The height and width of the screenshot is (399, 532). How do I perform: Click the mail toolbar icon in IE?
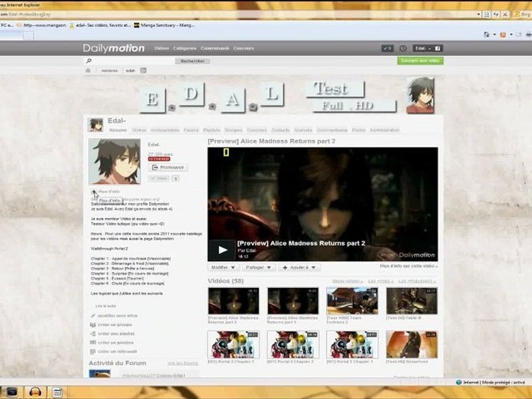coord(519,34)
